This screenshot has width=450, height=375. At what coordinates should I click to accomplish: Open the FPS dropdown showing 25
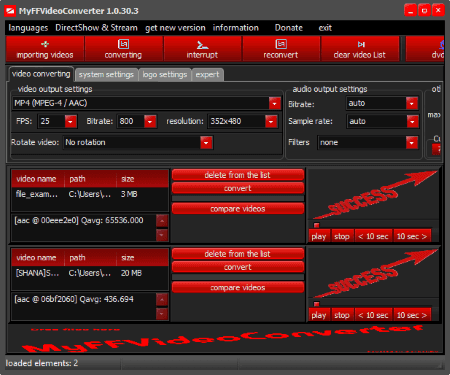70,121
